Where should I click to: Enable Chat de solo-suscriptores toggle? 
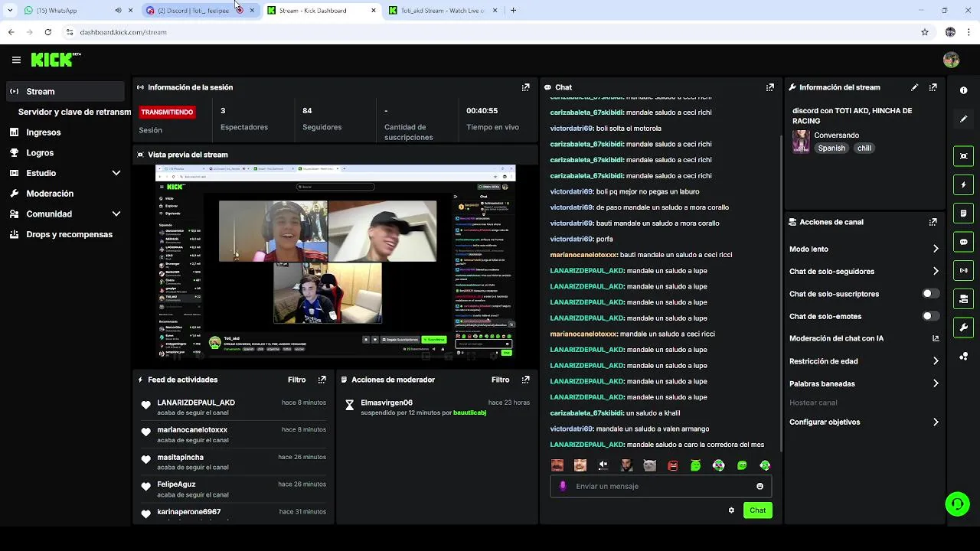[x=931, y=294]
